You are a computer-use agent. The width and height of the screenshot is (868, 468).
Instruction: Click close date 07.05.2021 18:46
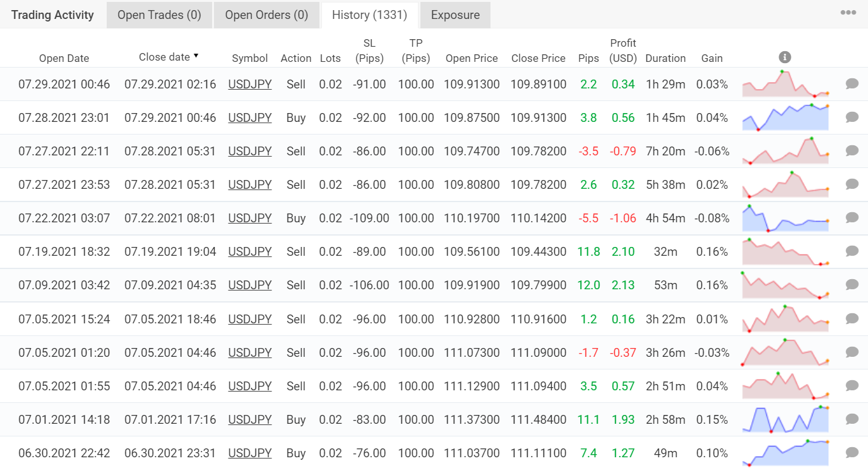coord(170,319)
